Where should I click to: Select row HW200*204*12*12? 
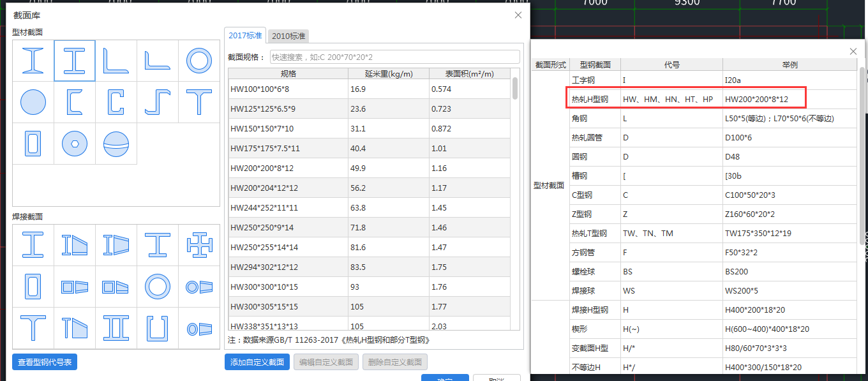click(370, 188)
